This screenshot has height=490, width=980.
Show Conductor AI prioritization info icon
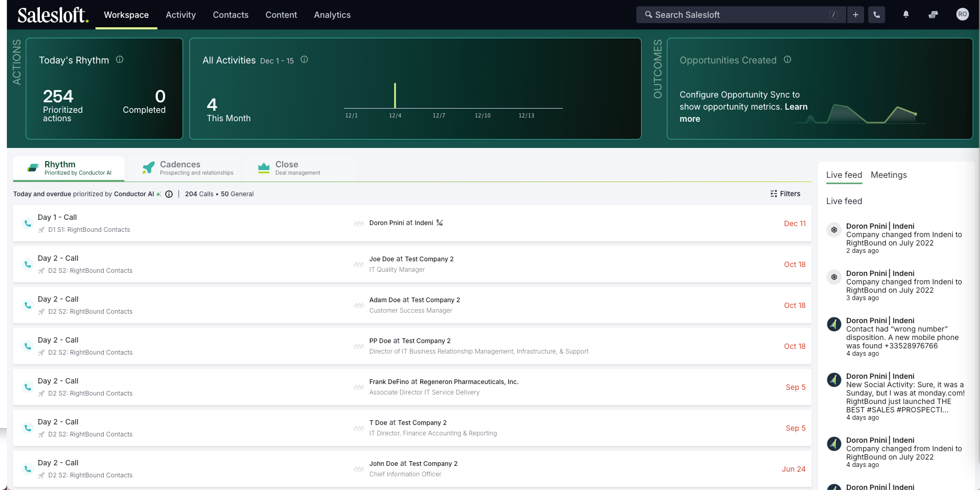169,194
